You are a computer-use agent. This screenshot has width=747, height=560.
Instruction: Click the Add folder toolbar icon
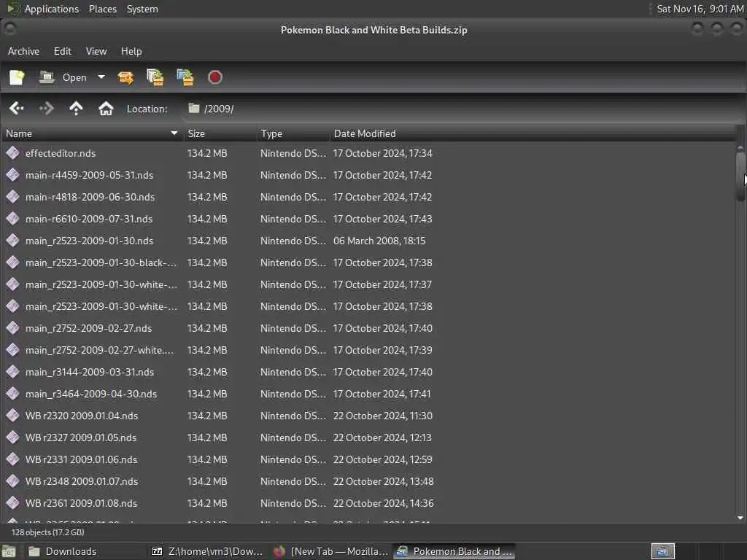185,77
